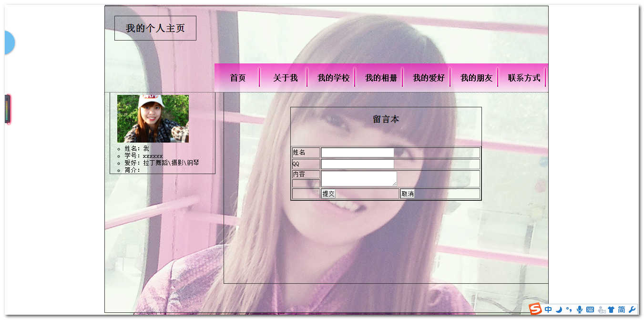Open the wrench tools icon

[x=632, y=310]
